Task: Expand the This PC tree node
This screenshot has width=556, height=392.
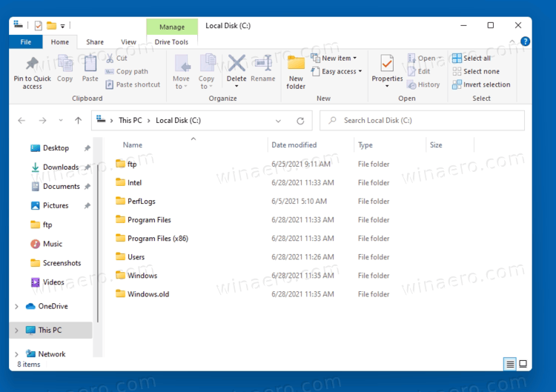Action: (x=16, y=330)
